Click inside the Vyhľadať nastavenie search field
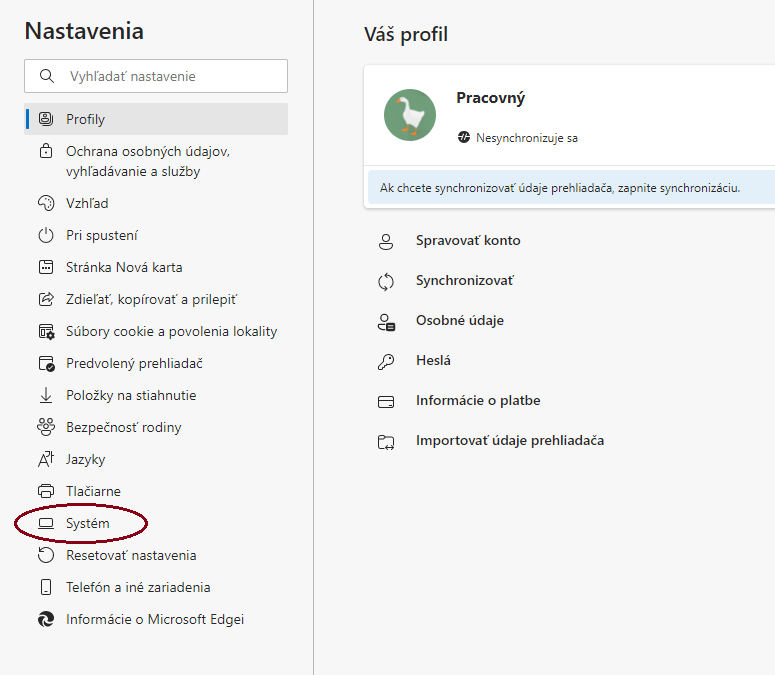 (x=156, y=76)
